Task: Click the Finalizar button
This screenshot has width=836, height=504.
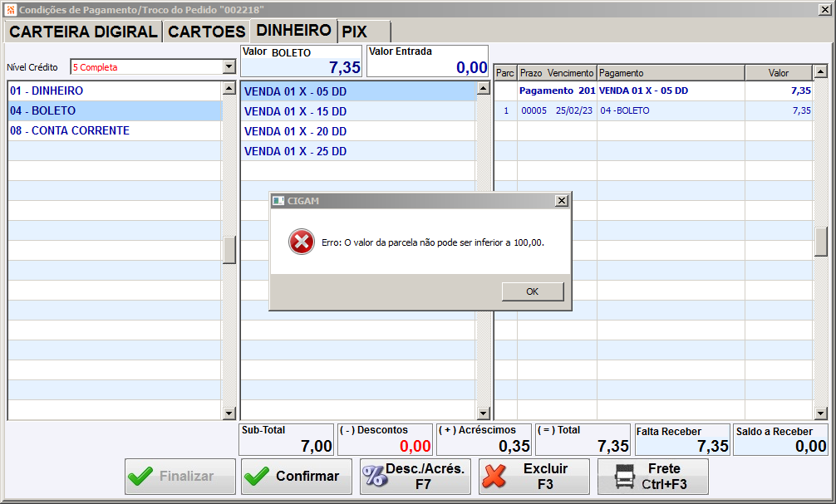Action: pyautogui.click(x=180, y=477)
